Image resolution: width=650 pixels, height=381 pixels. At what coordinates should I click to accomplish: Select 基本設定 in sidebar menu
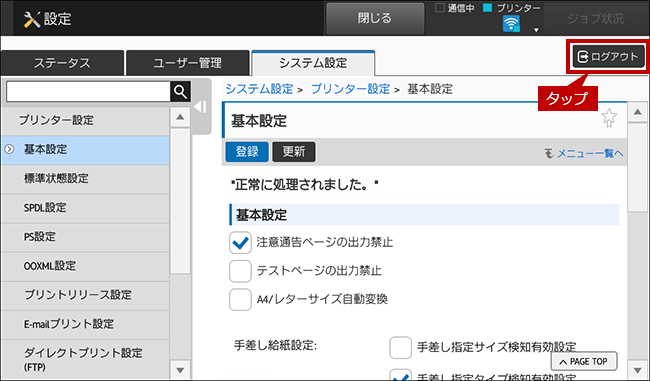point(85,150)
